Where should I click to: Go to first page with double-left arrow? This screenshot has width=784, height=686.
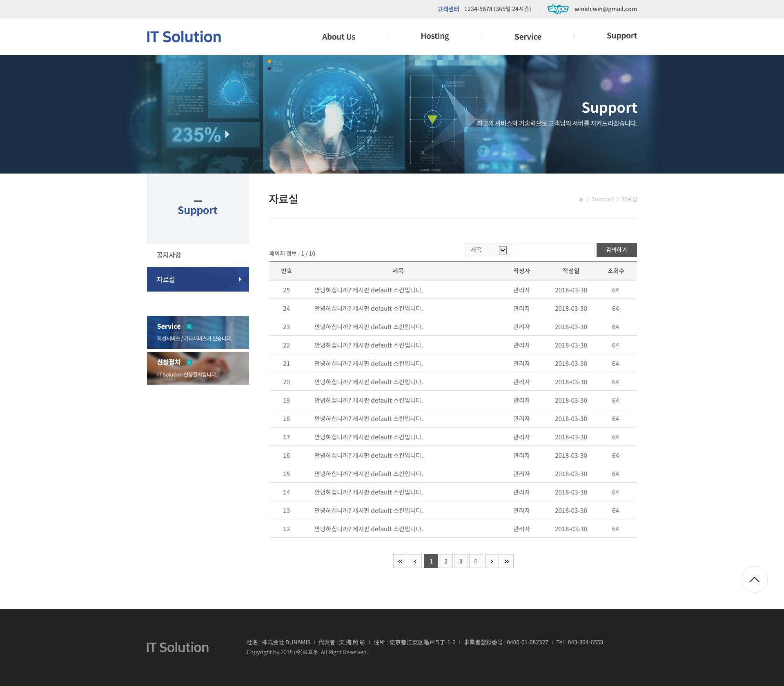coord(400,561)
